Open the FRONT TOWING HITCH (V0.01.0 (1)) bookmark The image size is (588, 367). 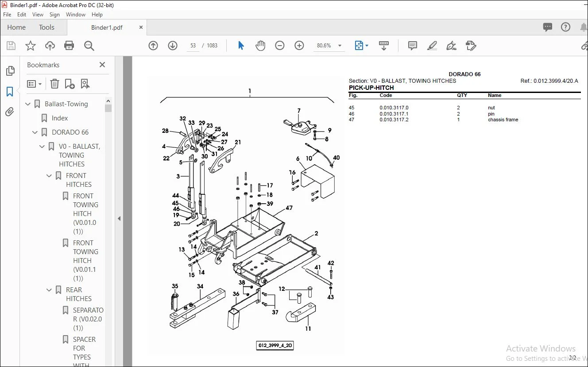click(x=85, y=213)
